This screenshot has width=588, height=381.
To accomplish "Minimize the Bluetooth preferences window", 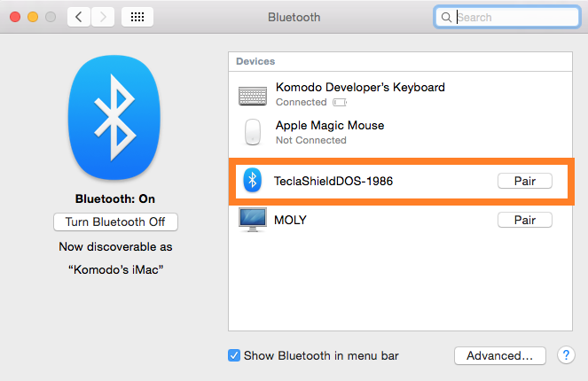I will 34,17.
